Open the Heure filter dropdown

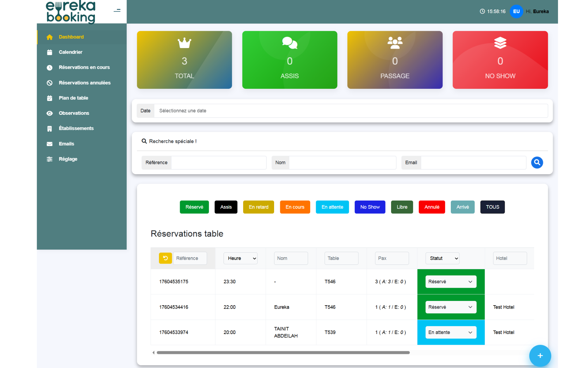(240, 258)
